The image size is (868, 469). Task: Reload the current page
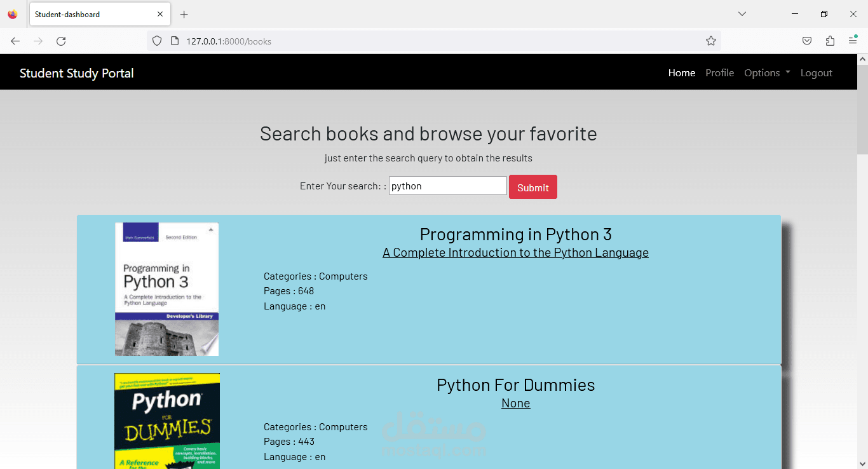[61, 41]
